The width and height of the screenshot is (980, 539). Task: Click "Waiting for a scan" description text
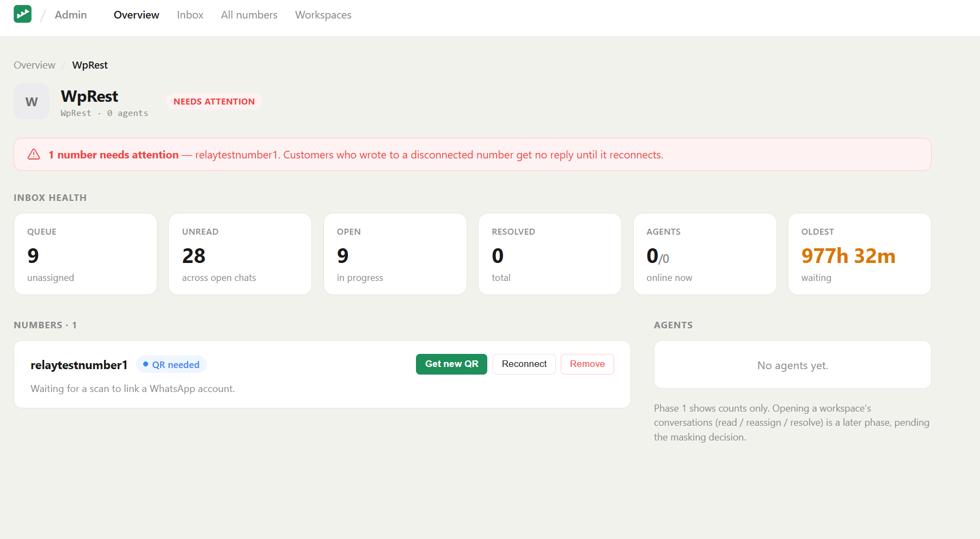(133, 389)
